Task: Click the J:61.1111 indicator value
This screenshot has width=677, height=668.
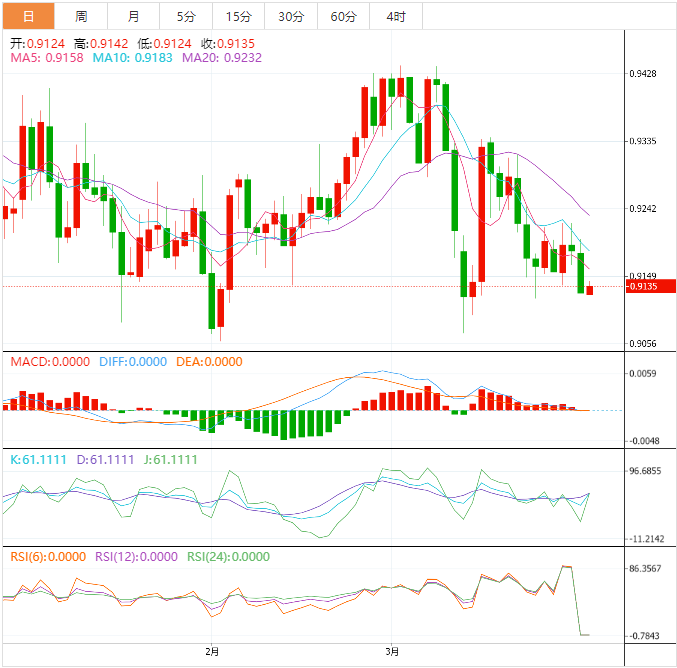Action: click(171, 459)
